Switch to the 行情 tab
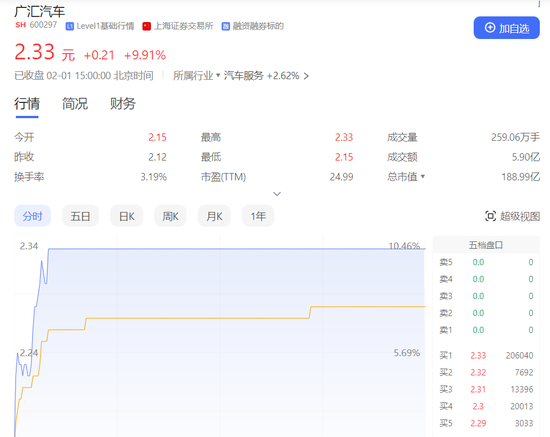This screenshot has width=550, height=437. click(27, 104)
